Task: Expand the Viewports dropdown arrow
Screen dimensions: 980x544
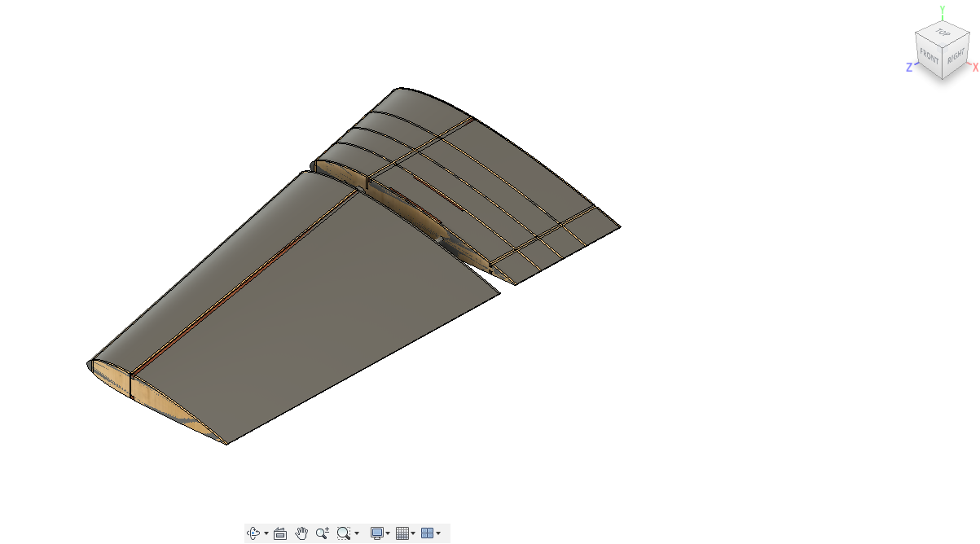Action: [438, 534]
